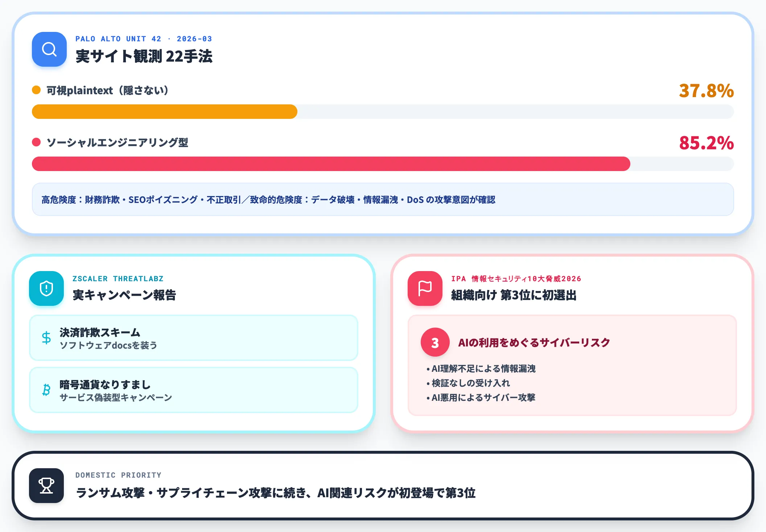The image size is (766, 532).
Task: Open the 暗号通貨なりすまし card
Action: pos(194,390)
